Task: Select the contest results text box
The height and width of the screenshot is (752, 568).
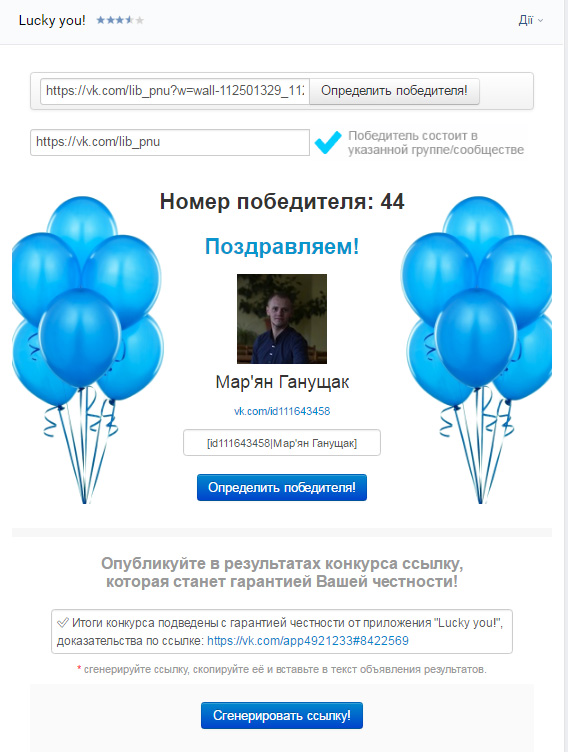Action: [x=282, y=632]
